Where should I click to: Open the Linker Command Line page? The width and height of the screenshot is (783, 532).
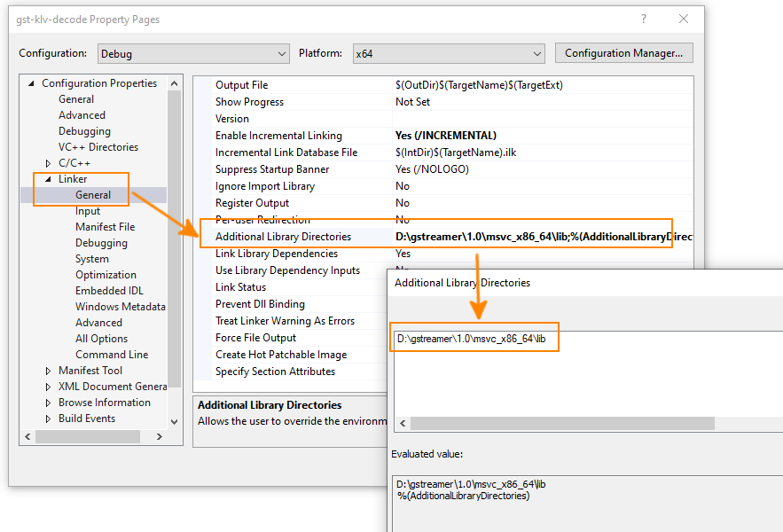click(112, 355)
